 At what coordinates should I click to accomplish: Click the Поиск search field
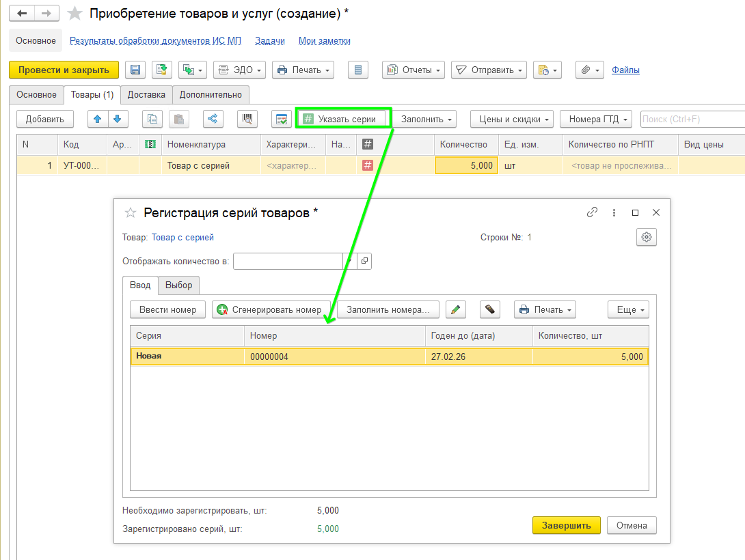tap(692, 119)
